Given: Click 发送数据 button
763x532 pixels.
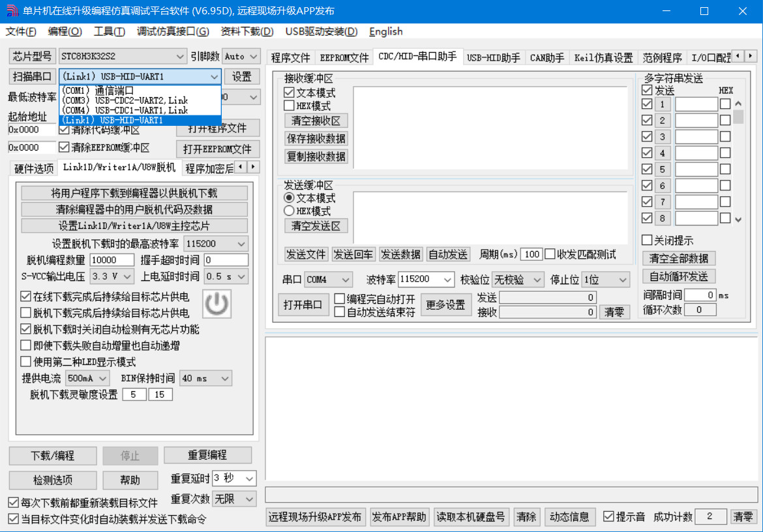Looking at the screenshot, I should (x=400, y=254).
